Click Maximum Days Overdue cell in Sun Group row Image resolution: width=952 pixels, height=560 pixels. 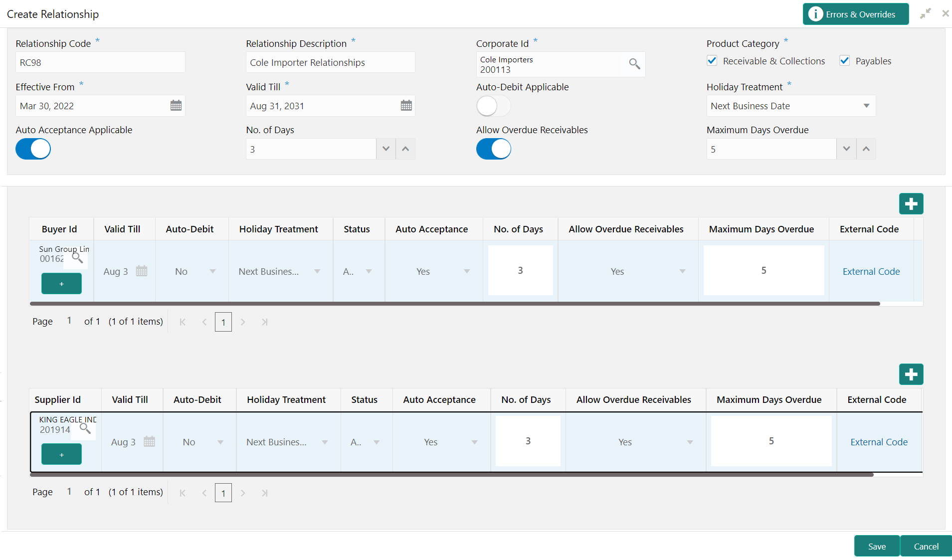(763, 270)
